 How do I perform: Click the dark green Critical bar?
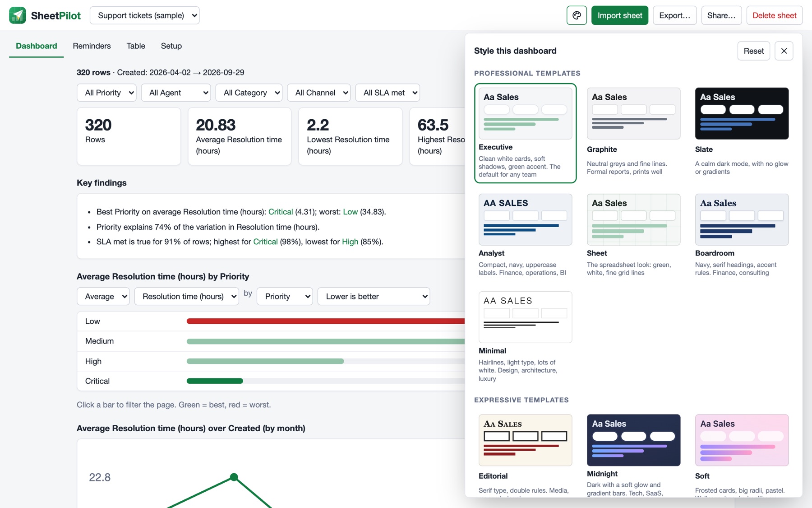(215, 381)
